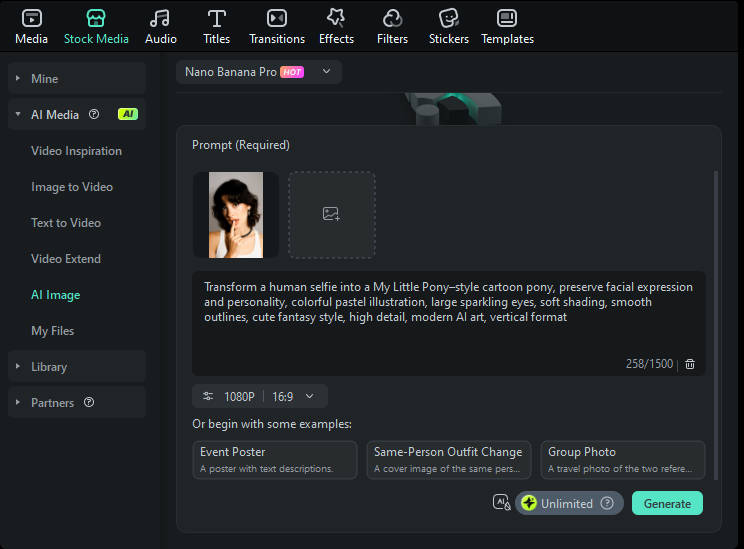Screen dimensions: 744x549
Task: Collapse the AI Media section
Action: [x=18, y=114]
